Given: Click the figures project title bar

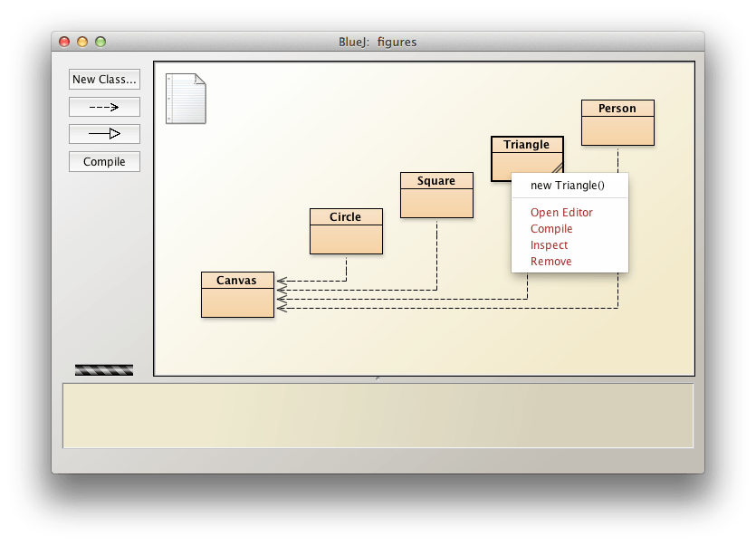Looking at the screenshot, I should (378, 42).
